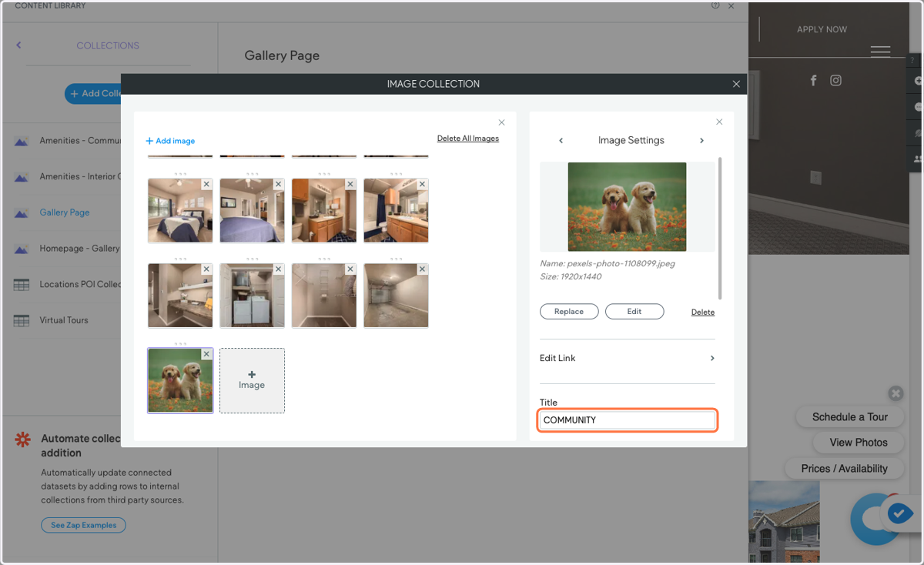Click Schedule a Tour button
This screenshot has height=565, width=924.
point(850,416)
